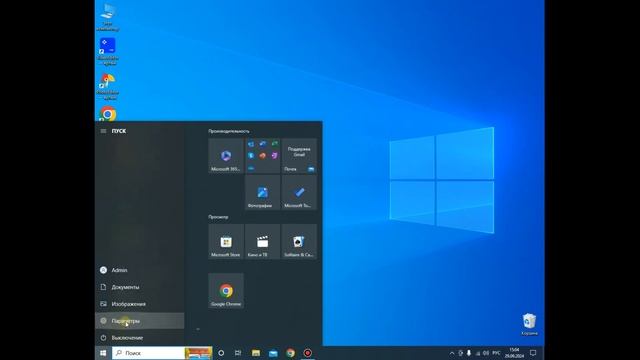This screenshot has height=360, width=640.
Task: Open the Microsoft To Do tile
Action: tap(299, 193)
